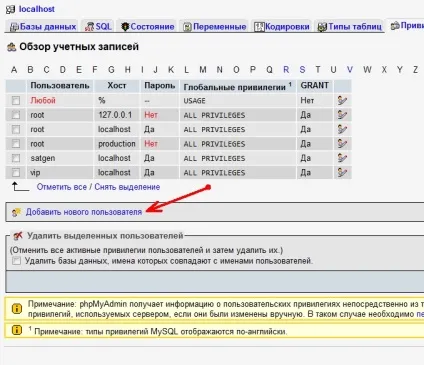The width and height of the screenshot is (424, 365).
Task: Click the localhost server icon
Action: tap(10, 9)
